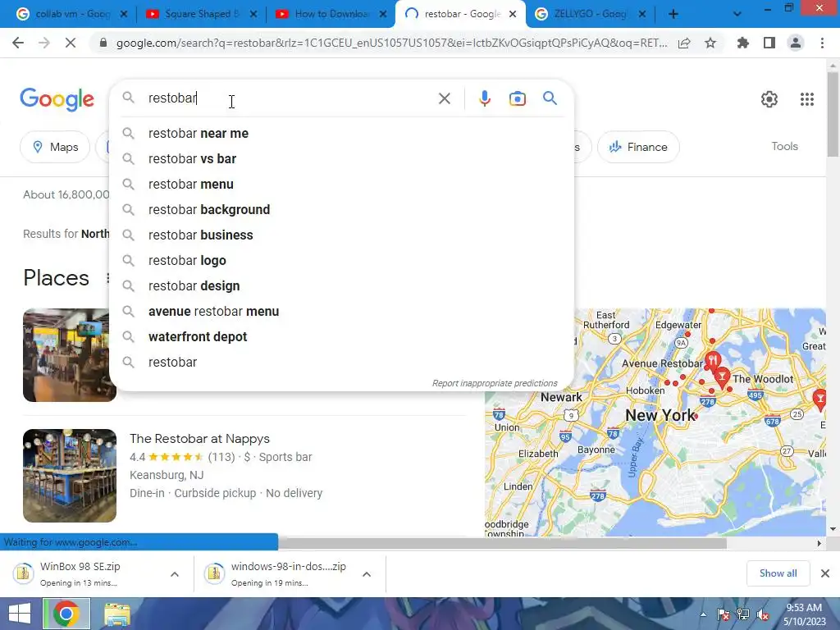
Task: Show hidden system tray icons
Action: point(703,614)
